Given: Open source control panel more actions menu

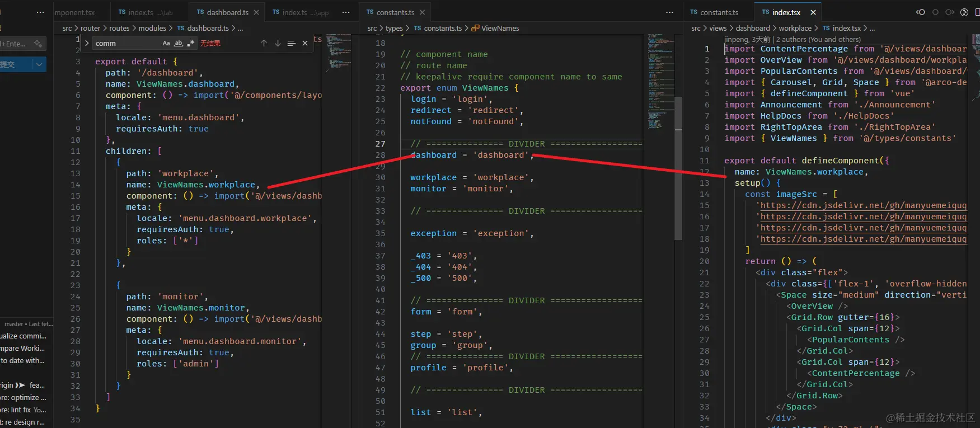Looking at the screenshot, I should 40,12.
